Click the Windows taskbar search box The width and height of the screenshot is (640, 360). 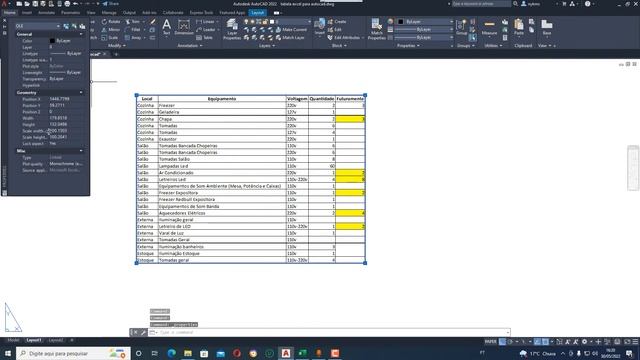coord(73,353)
